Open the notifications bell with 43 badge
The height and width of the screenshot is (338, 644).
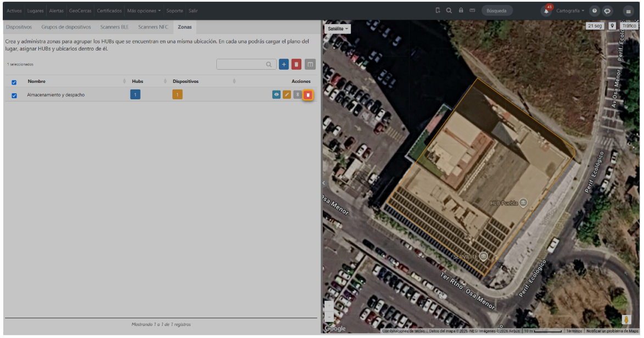tap(546, 10)
